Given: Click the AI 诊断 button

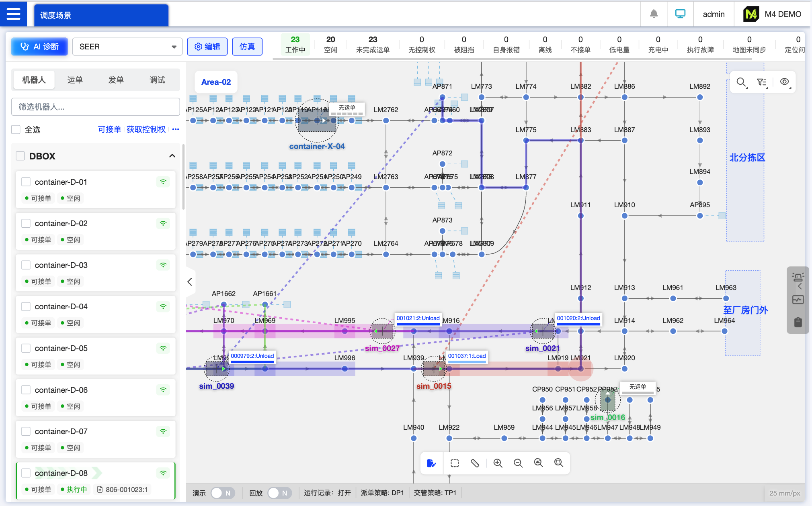Looking at the screenshot, I should coord(39,47).
